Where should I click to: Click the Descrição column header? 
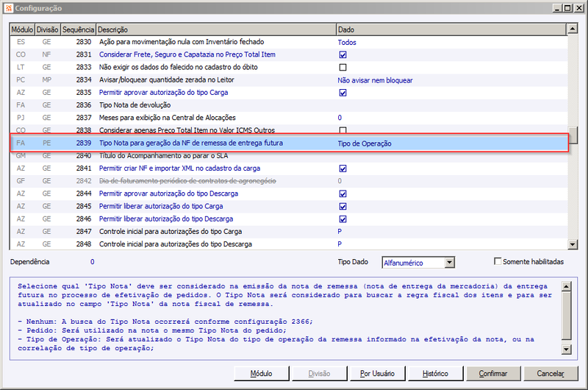pyautogui.click(x=216, y=29)
